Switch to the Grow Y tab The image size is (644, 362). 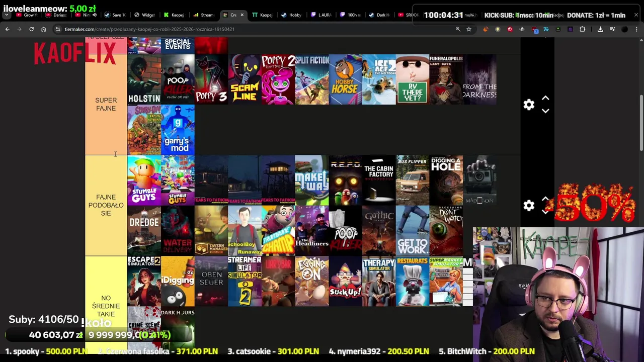coord(28,15)
